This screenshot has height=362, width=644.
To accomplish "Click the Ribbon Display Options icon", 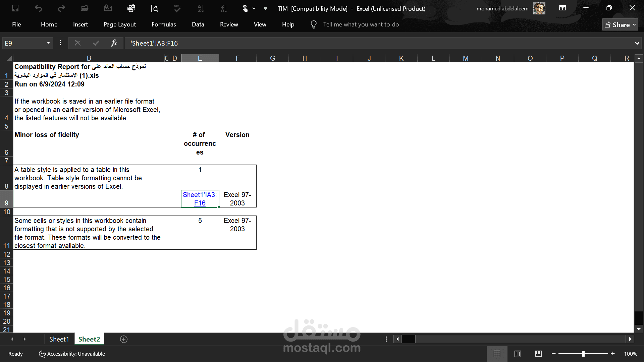I will 562,8.
